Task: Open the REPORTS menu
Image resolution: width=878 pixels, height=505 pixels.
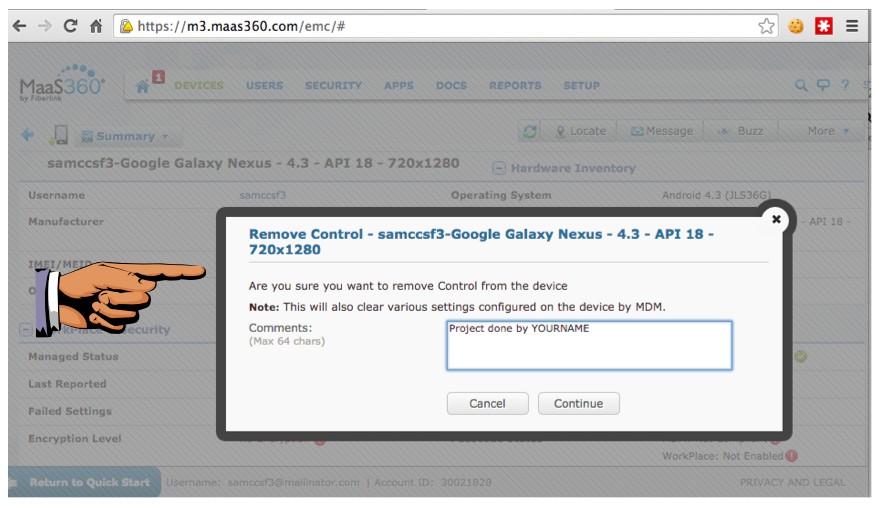Action: click(x=515, y=86)
